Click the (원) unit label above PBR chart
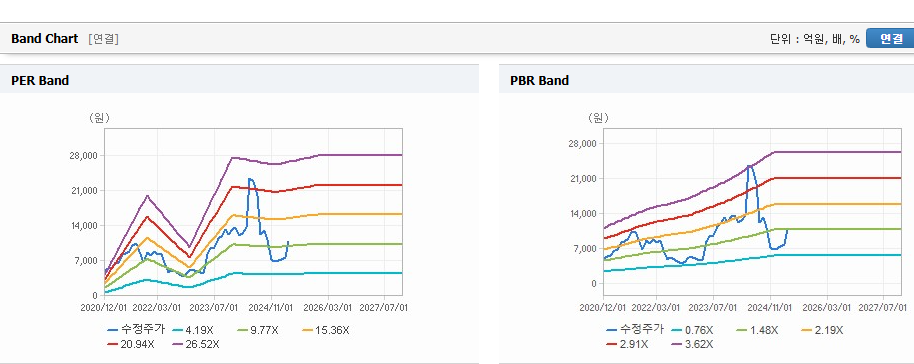 (597, 118)
